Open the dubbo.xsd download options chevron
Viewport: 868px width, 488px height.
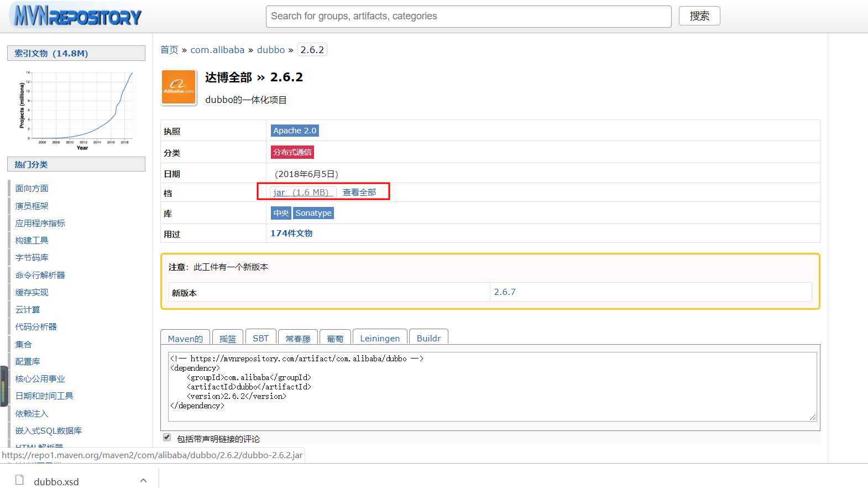[143, 480]
